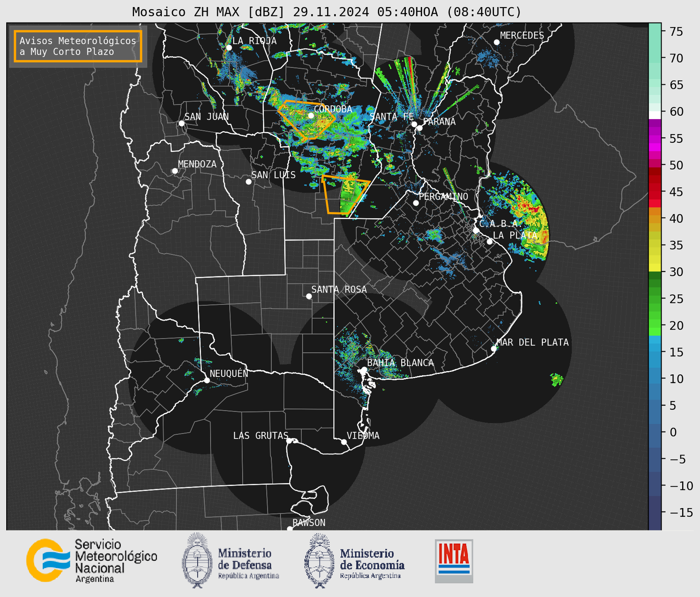Click the MAR DEL PLATA city marker dot
The height and width of the screenshot is (597, 700).
[494, 349]
